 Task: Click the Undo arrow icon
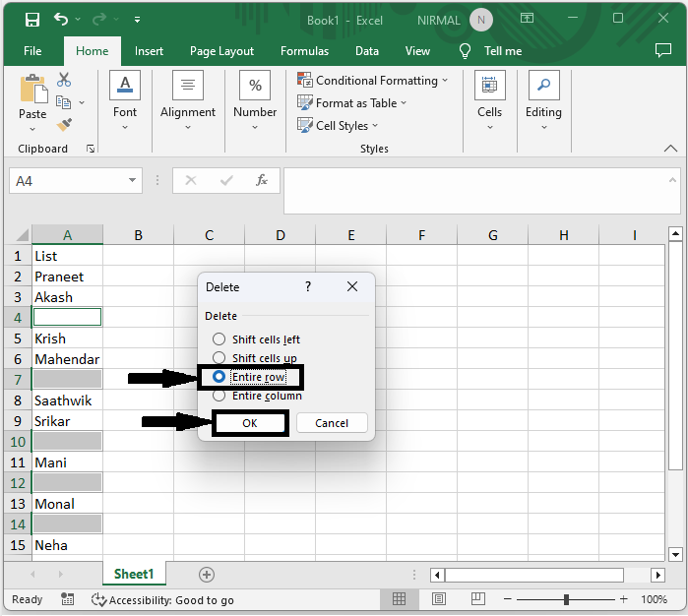[x=62, y=19]
